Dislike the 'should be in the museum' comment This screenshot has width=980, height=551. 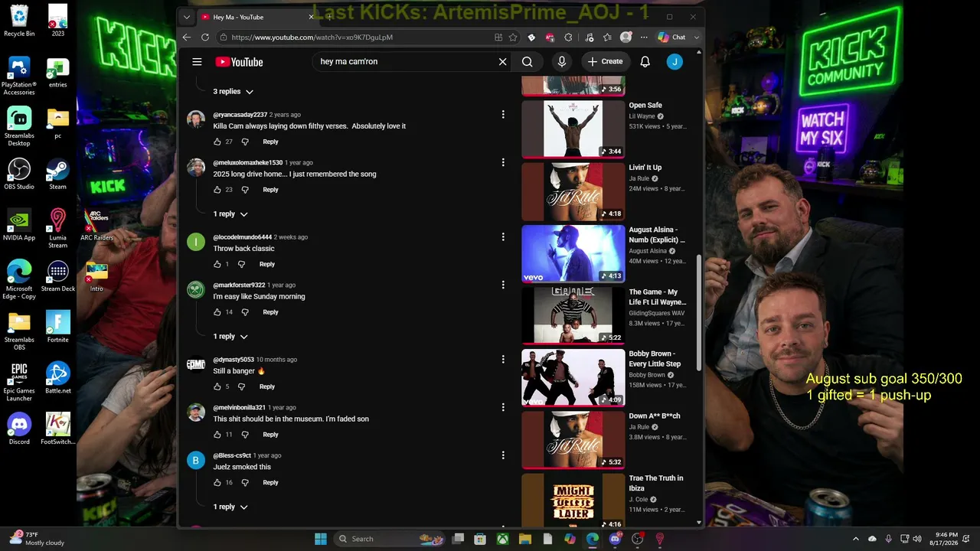pyautogui.click(x=245, y=435)
